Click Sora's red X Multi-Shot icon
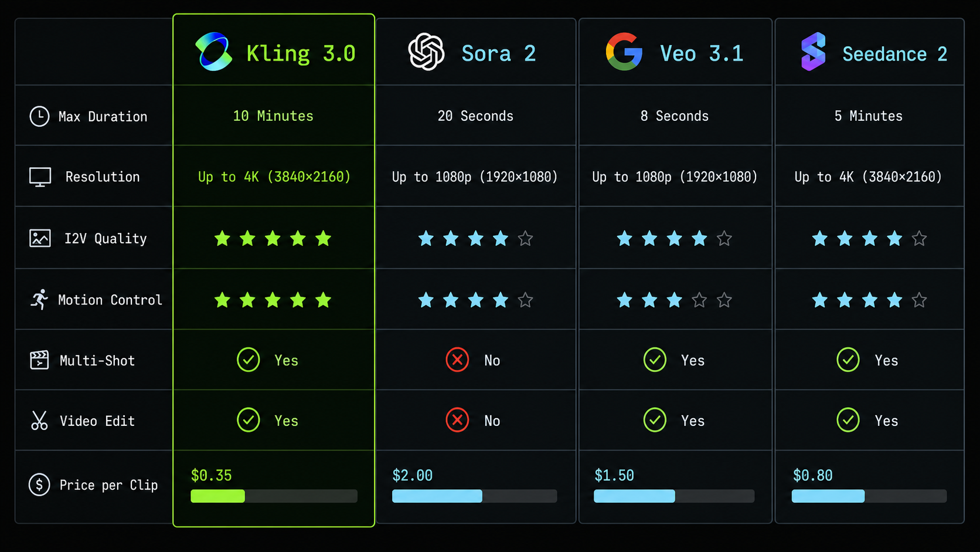 [457, 360]
